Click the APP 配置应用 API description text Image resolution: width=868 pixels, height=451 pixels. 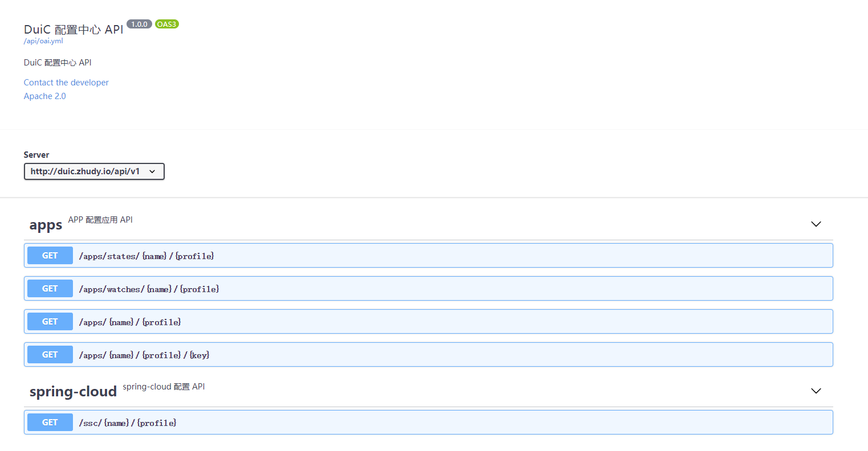pyautogui.click(x=100, y=220)
